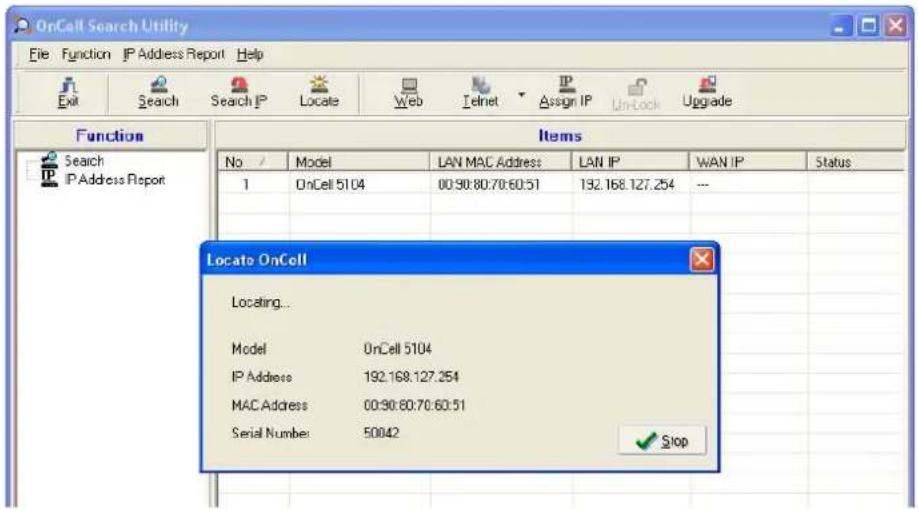The height and width of the screenshot is (509, 918).
Task: Click the Stop button in Locate dialog
Action: (x=662, y=440)
